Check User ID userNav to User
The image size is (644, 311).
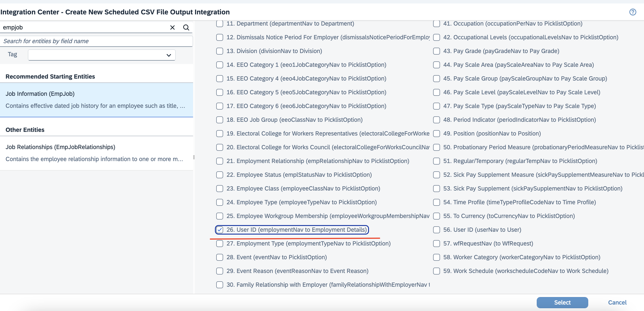pos(436,230)
